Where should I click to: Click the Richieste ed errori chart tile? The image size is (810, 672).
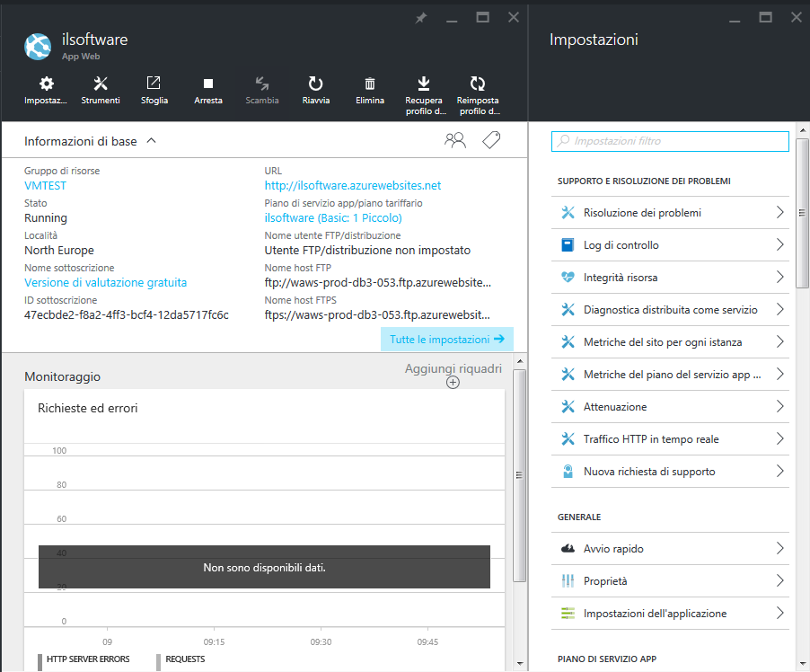tap(265, 530)
